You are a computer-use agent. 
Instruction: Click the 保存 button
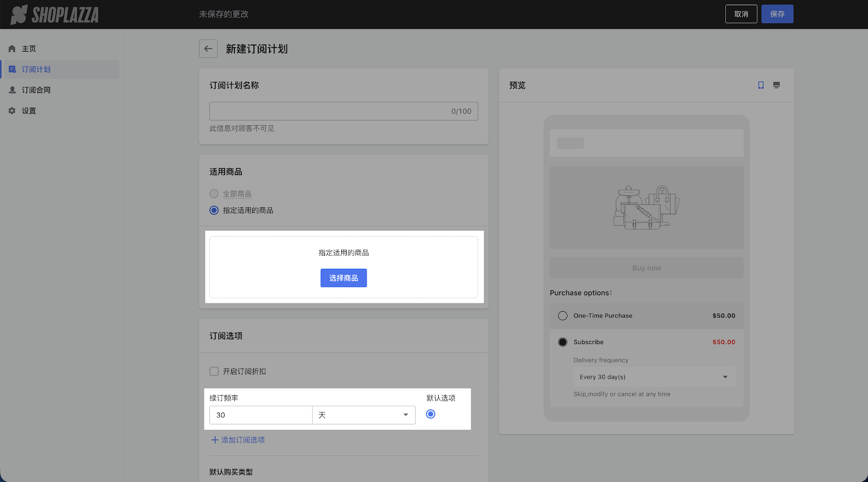pyautogui.click(x=777, y=14)
